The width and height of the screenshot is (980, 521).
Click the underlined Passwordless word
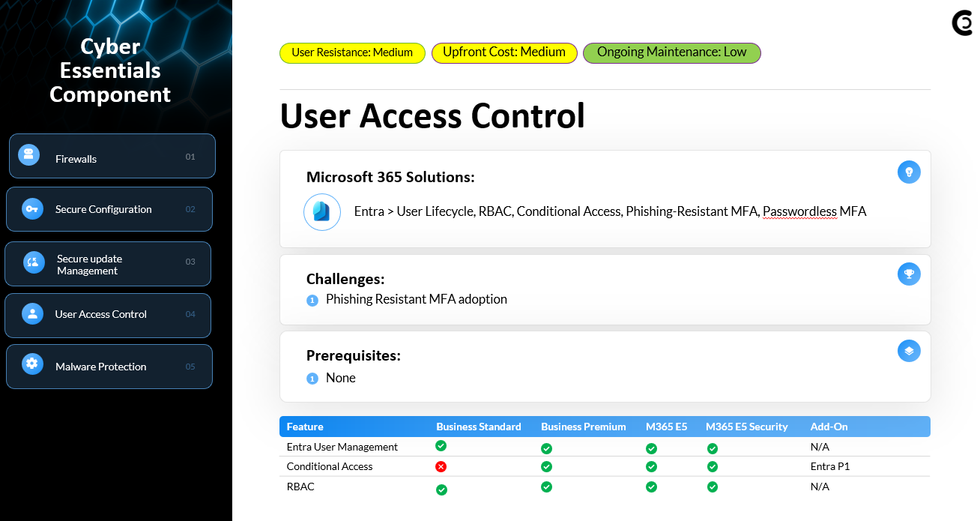coord(799,211)
